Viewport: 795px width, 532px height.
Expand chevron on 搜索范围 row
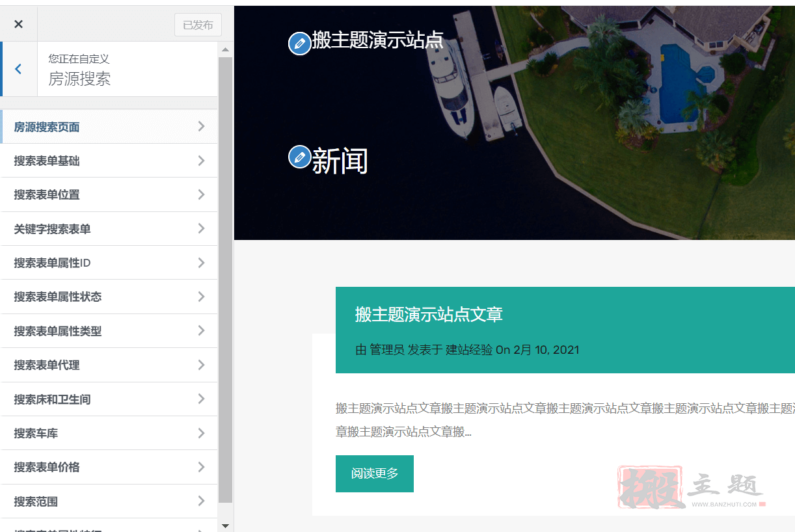coord(201,501)
